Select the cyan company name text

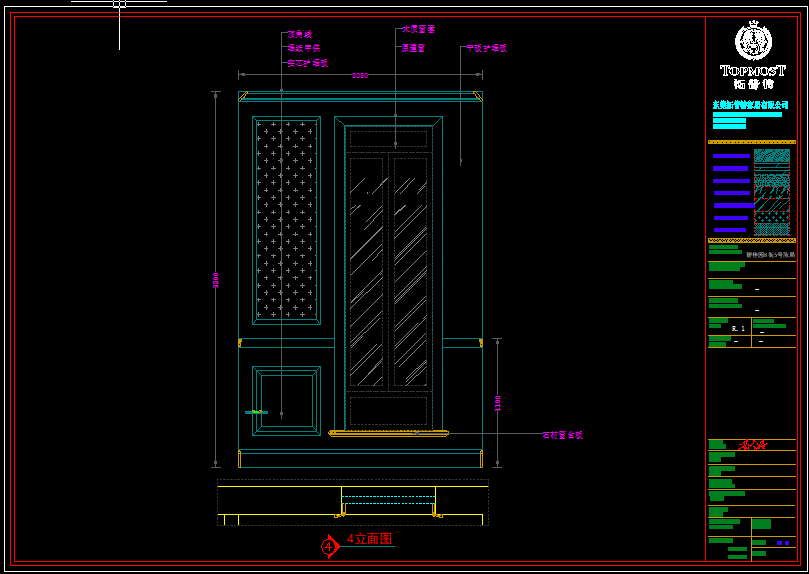pos(750,105)
